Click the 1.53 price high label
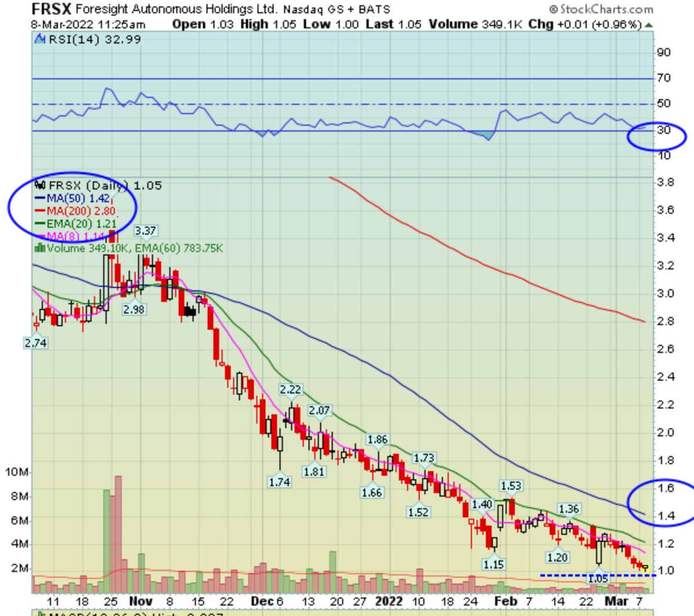This screenshot has height=616, width=694. click(x=511, y=486)
